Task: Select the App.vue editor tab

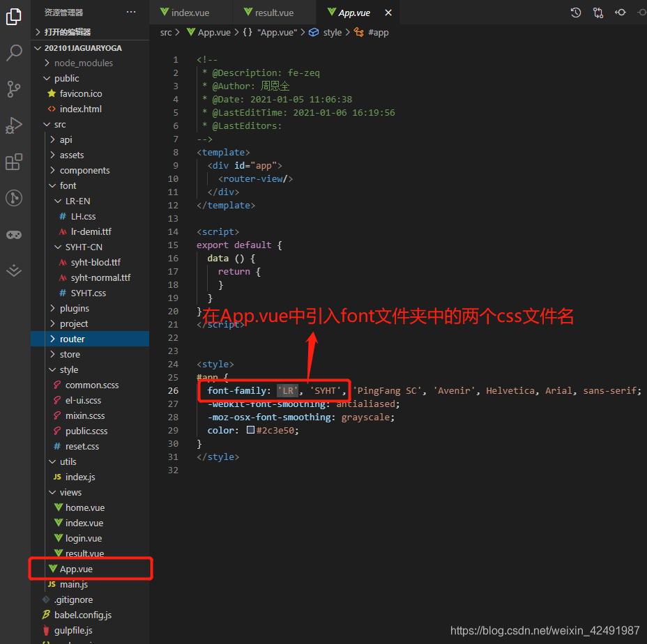Action: [x=354, y=13]
